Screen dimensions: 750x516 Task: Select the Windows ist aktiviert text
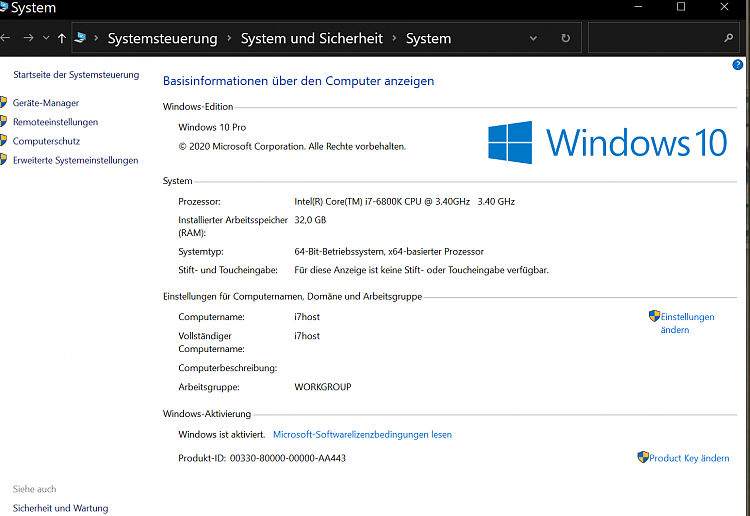[221, 435]
